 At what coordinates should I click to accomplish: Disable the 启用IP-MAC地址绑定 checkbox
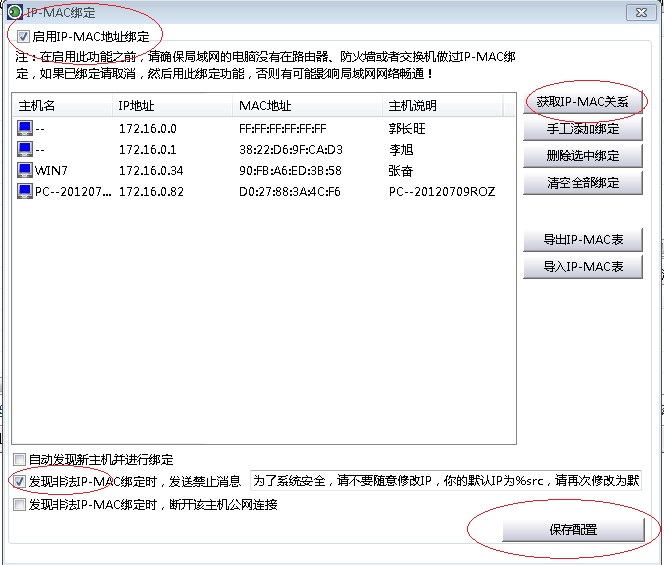pos(23,36)
